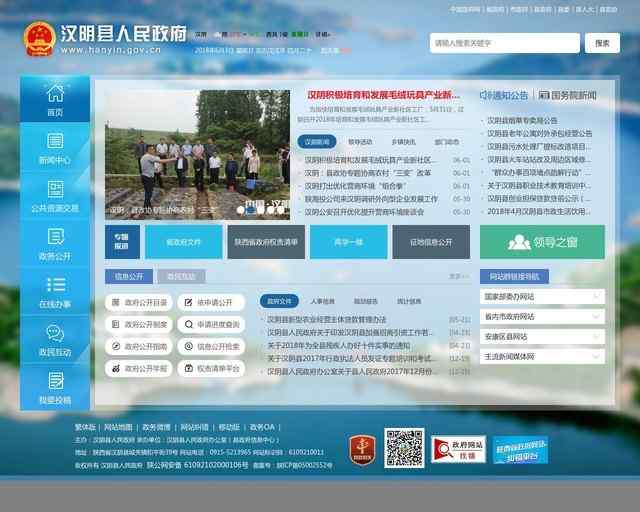
Task: Click 政府网站找错 badge in footer
Action: 458,449
